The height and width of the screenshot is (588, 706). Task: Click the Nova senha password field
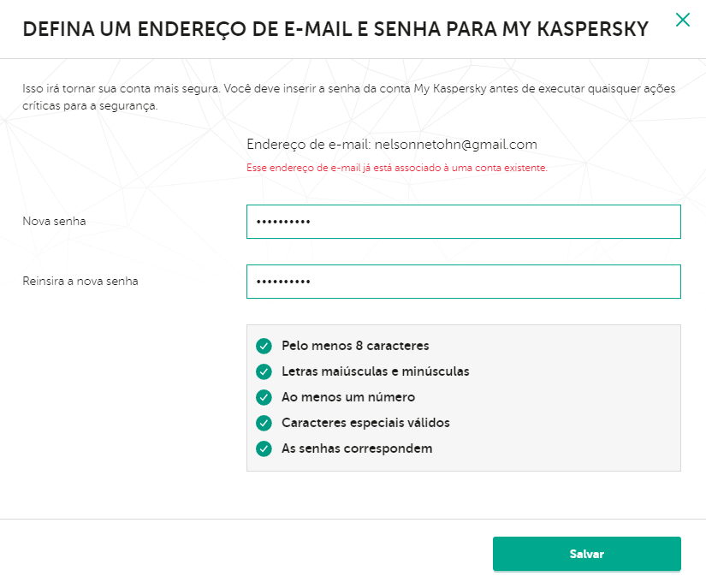tap(463, 222)
